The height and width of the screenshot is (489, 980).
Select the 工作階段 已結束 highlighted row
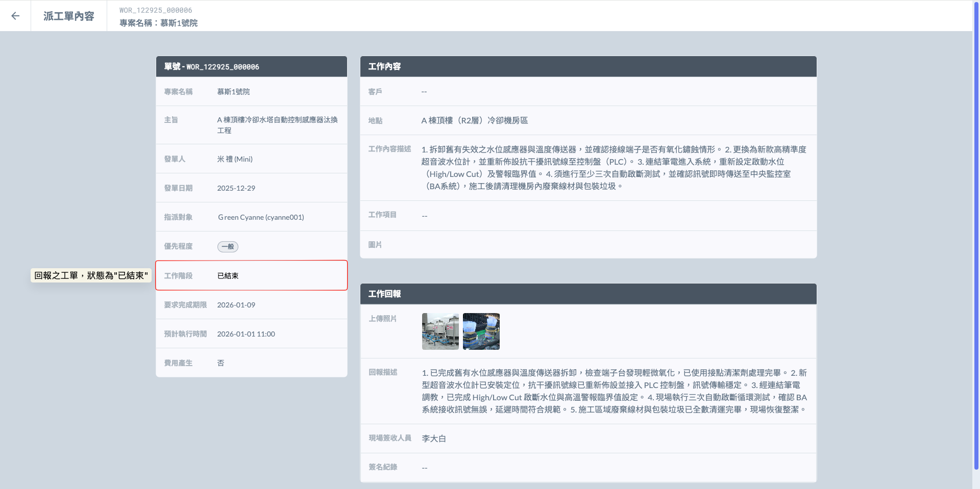[x=251, y=275]
